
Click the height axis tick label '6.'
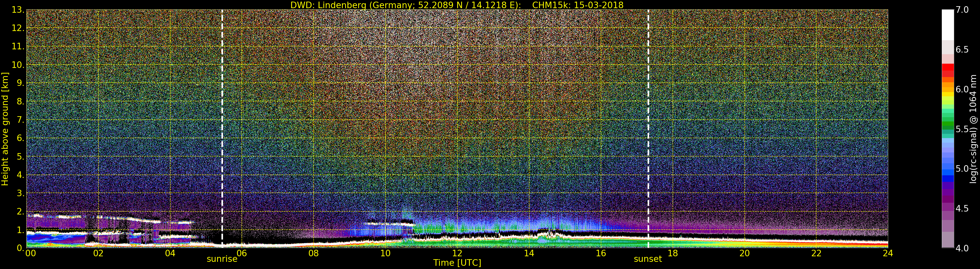point(21,138)
